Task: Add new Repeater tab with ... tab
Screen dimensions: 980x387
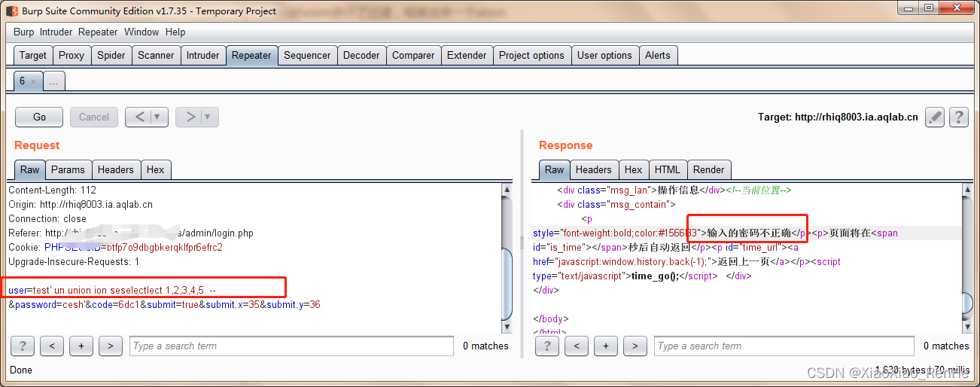Action: (53, 81)
